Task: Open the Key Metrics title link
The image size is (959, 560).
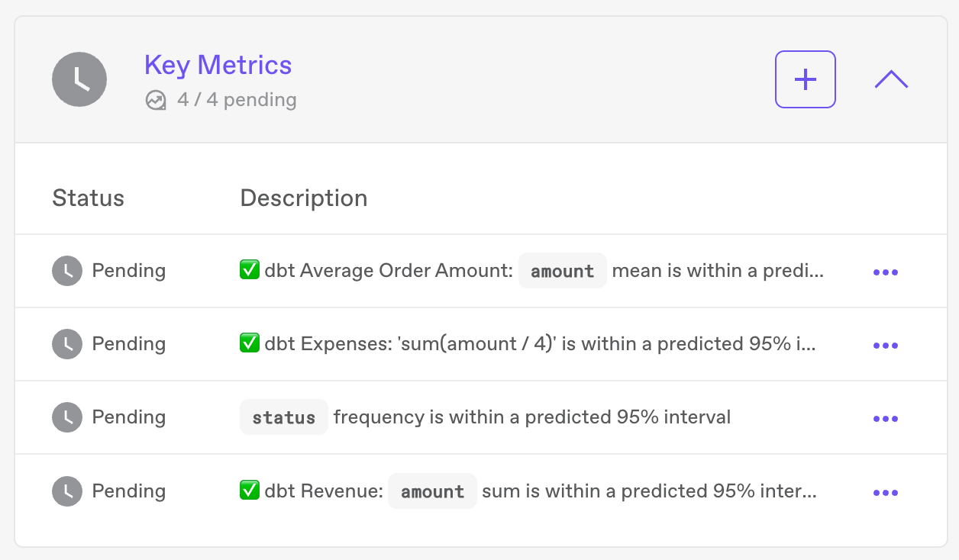Action: (218, 65)
